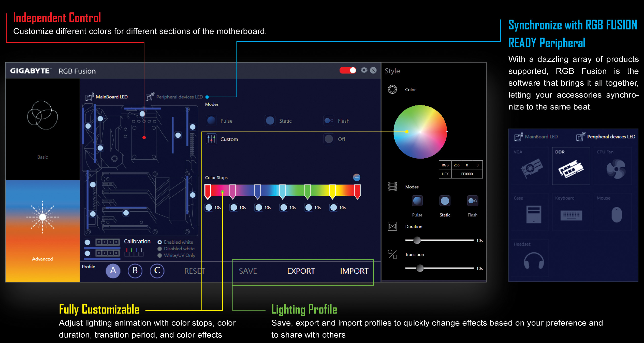The image size is (644, 343).
Task: Click the IMPORT profile button
Action: tap(354, 271)
